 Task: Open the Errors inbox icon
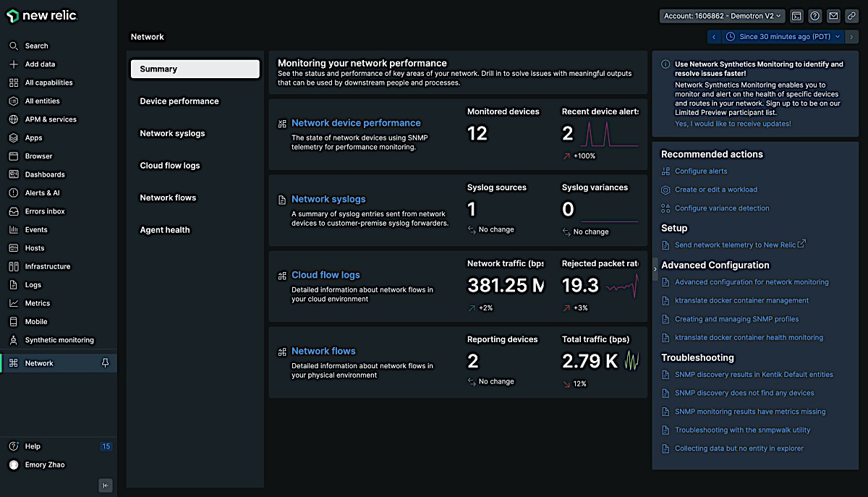tap(13, 211)
